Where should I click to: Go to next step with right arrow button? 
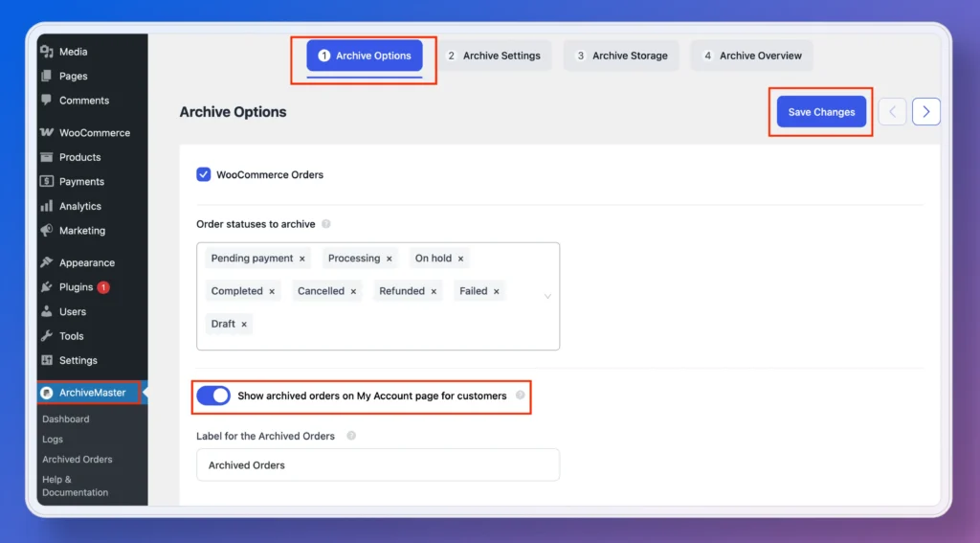tap(925, 112)
